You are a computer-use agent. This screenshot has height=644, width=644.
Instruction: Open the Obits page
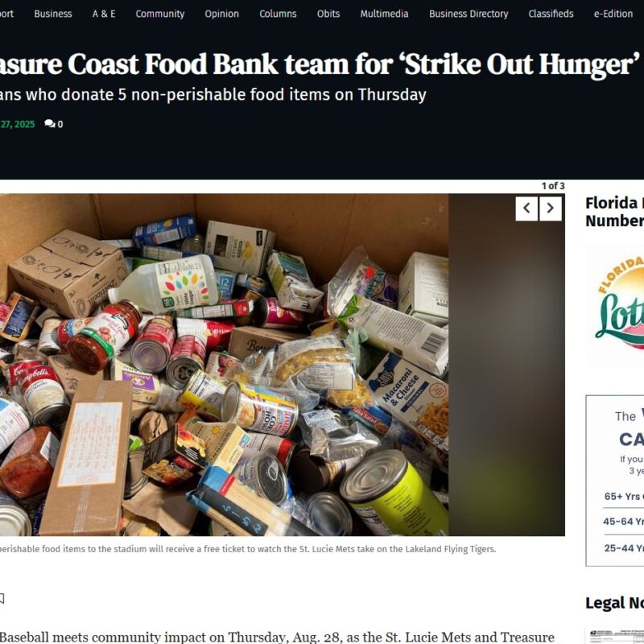point(328,14)
